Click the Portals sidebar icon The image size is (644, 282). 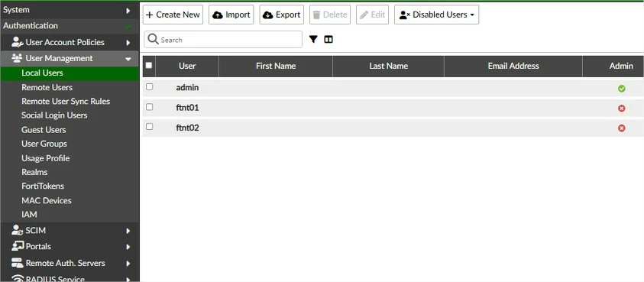click(18, 246)
